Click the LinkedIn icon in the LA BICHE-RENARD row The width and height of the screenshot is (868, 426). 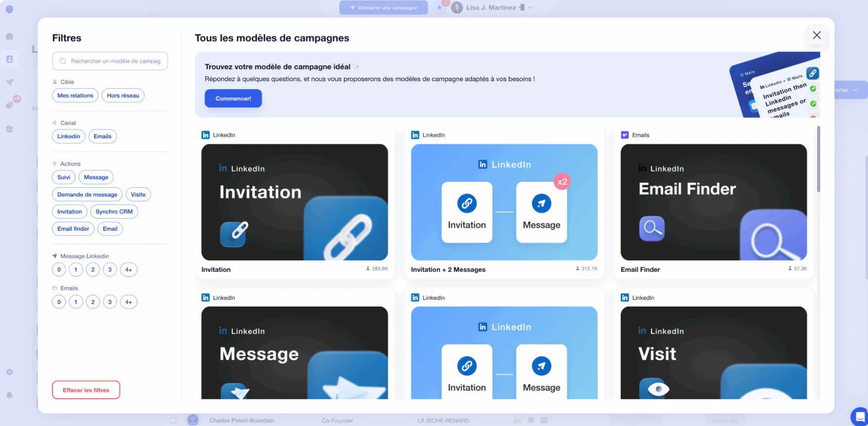pyautogui.click(x=517, y=420)
